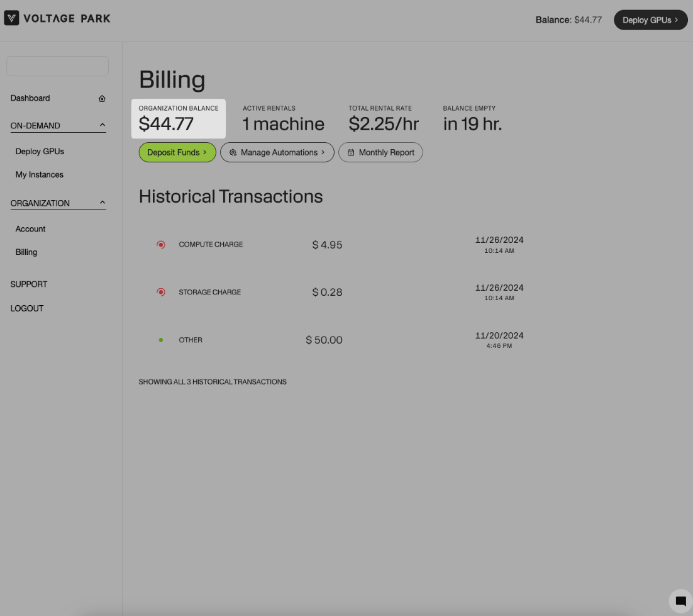Open Deploy GPUs from the top-right button

point(650,20)
